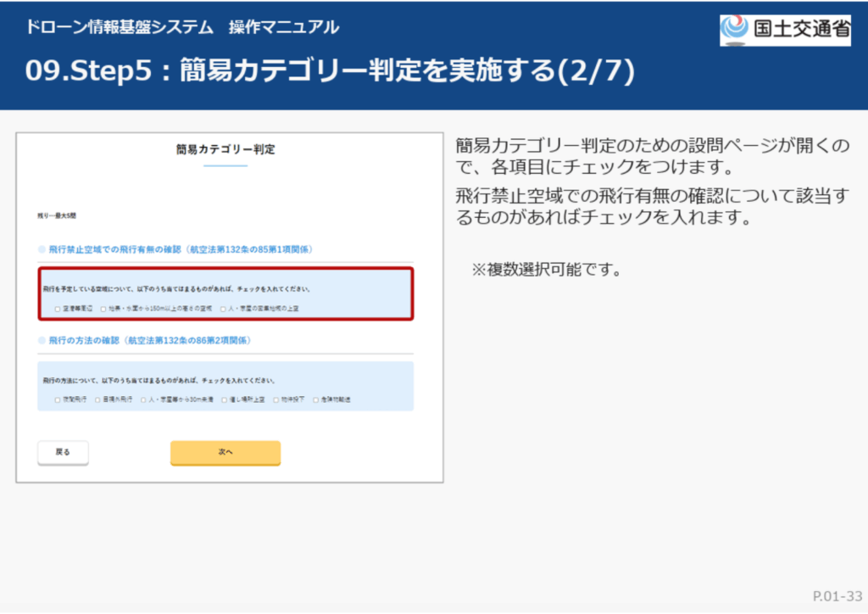This screenshot has width=868, height=614.
Task: Check the 危険物輸送 checkbox
Action: (315, 399)
